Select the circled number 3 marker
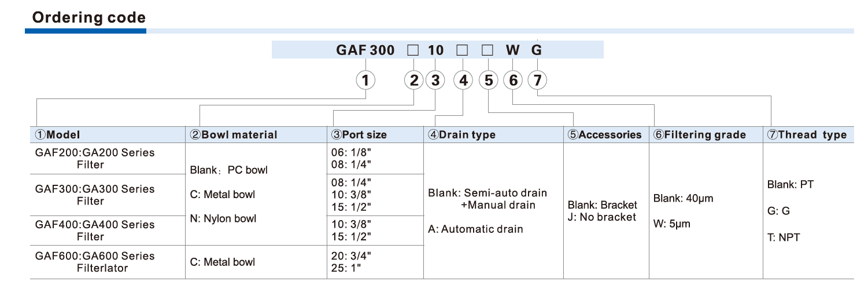The height and width of the screenshot is (296, 868). [x=435, y=81]
